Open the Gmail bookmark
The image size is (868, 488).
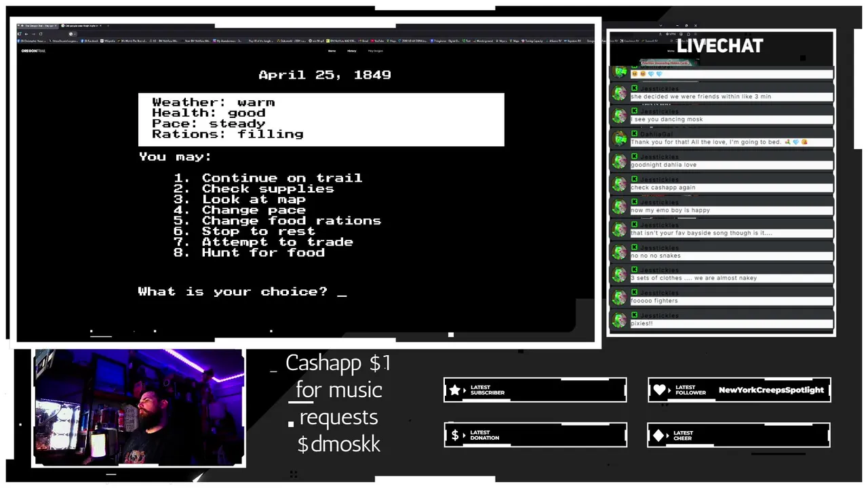pos(363,41)
